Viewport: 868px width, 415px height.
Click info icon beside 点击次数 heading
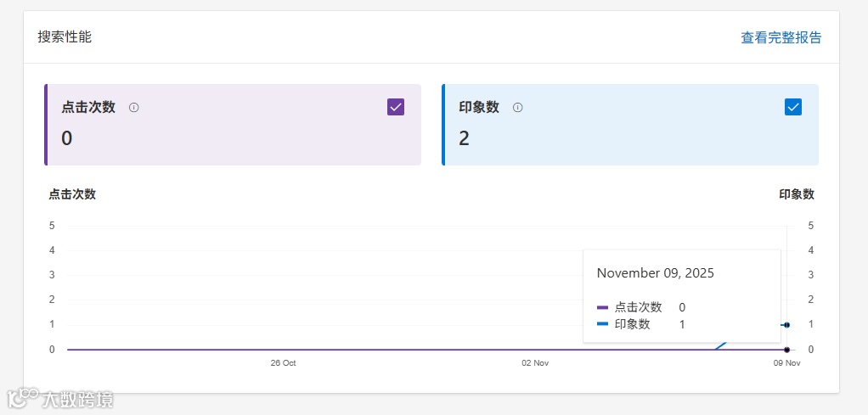coord(134,108)
